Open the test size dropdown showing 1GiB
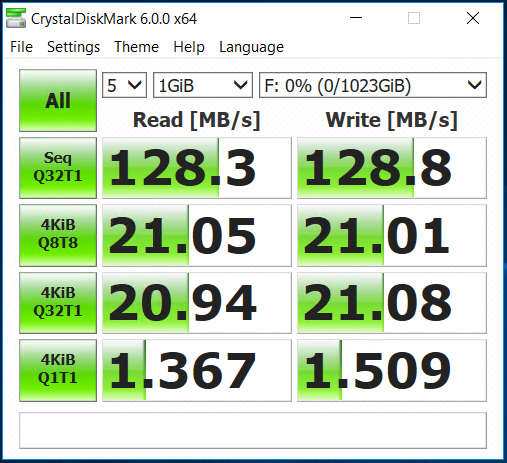Image resolution: width=507 pixels, height=463 pixels. pyautogui.click(x=203, y=85)
